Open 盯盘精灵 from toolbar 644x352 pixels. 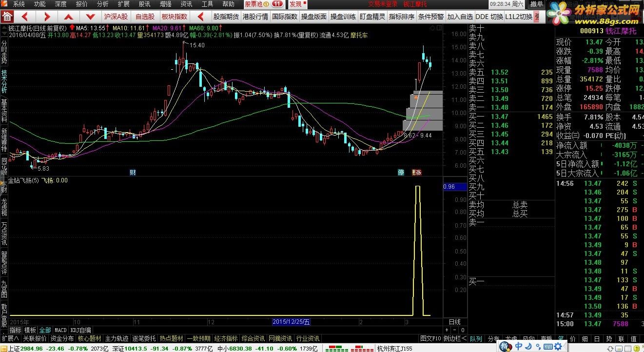point(372,16)
